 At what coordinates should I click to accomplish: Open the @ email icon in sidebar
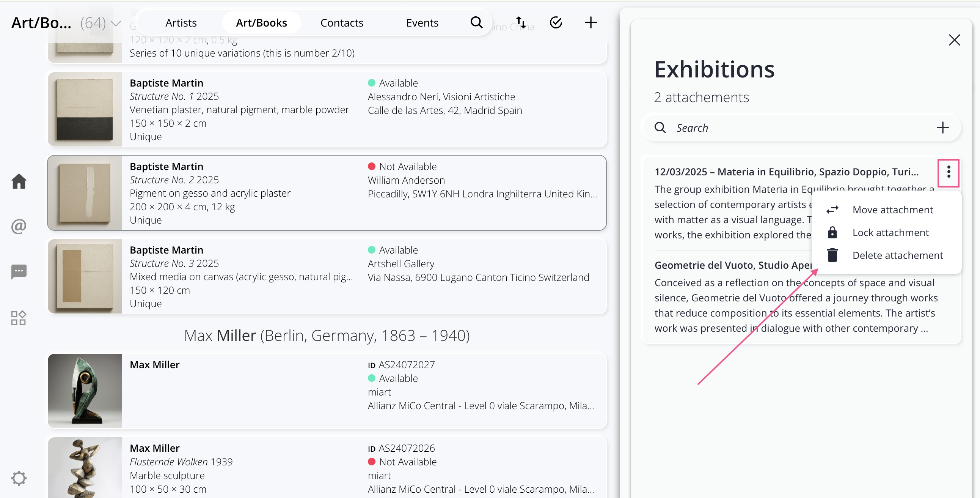point(19,227)
